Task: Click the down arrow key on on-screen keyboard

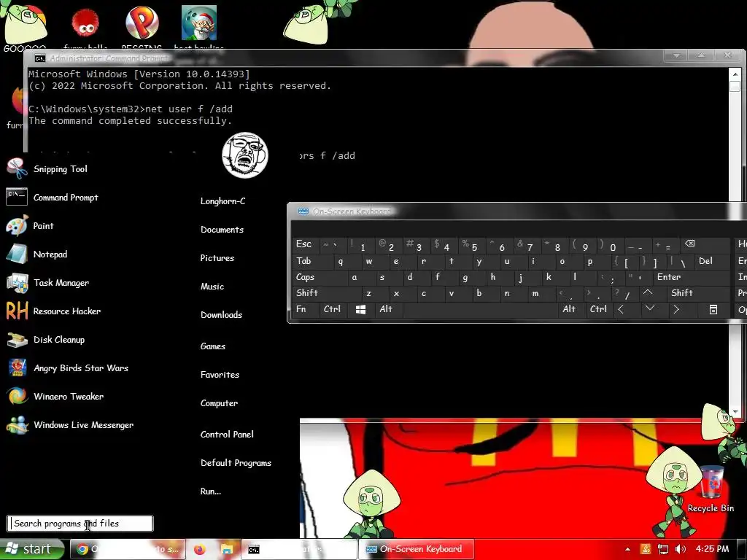Action: click(649, 309)
